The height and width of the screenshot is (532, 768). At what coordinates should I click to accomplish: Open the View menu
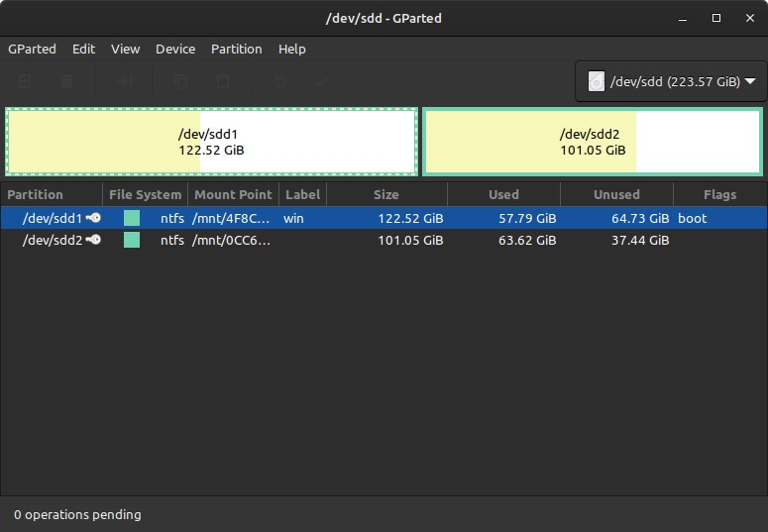point(126,49)
